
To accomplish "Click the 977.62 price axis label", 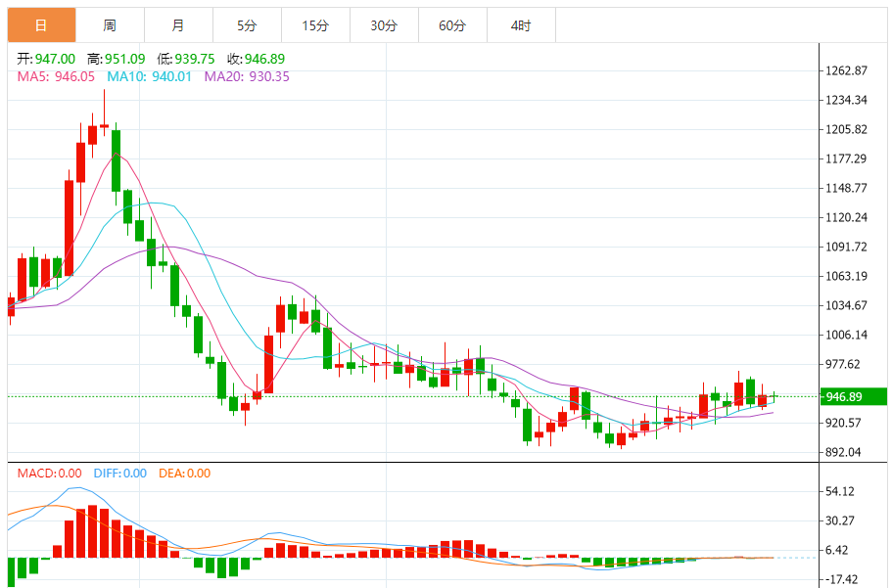I will coord(843,364).
